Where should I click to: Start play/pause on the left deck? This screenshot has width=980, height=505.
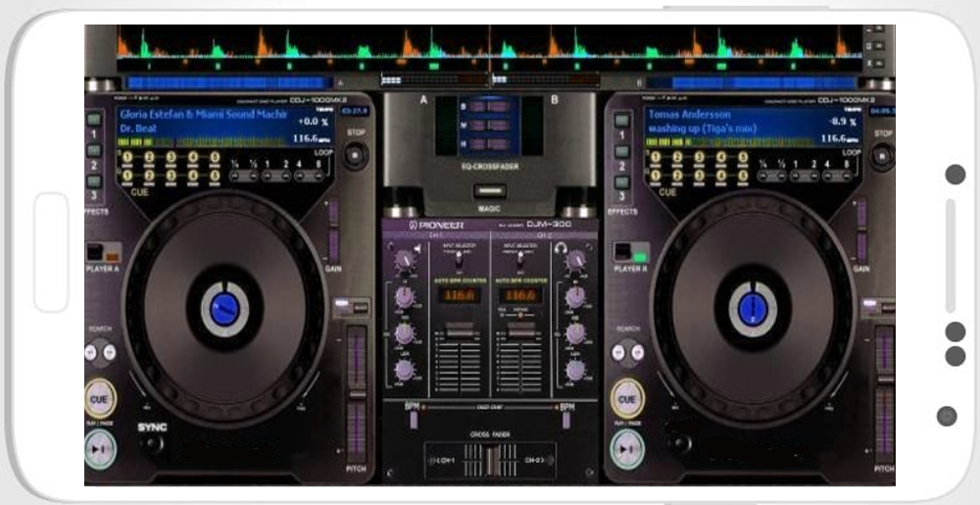[x=100, y=448]
